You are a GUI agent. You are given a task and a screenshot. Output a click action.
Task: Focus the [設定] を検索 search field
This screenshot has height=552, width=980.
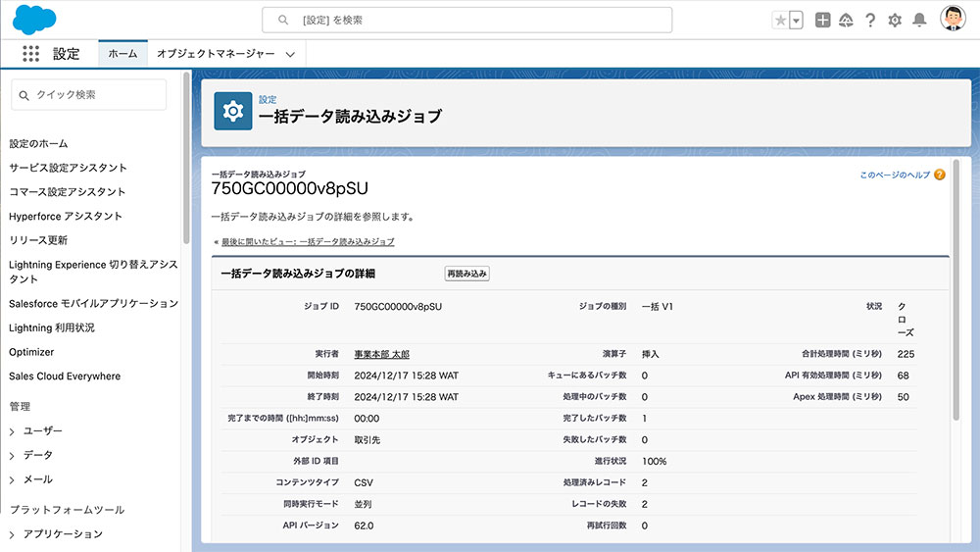tap(466, 20)
